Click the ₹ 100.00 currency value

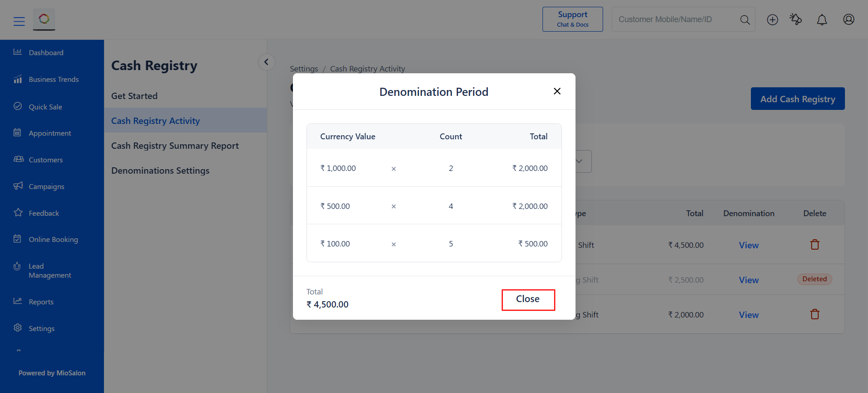click(335, 244)
